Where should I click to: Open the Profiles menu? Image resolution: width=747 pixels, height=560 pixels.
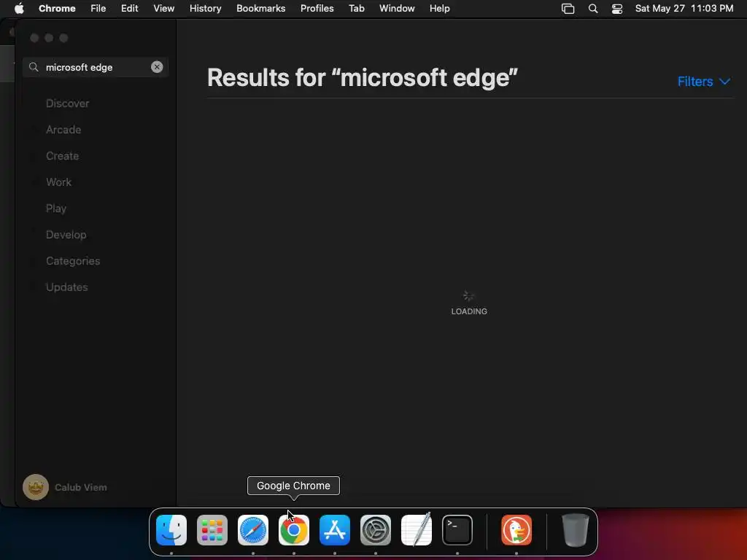coord(317,9)
